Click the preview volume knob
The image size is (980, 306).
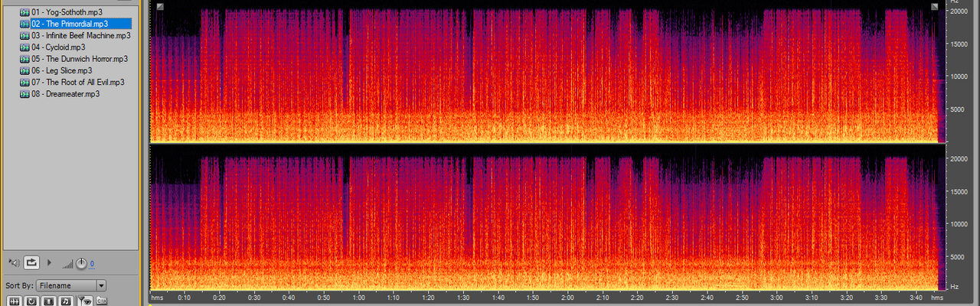click(x=81, y=263)
